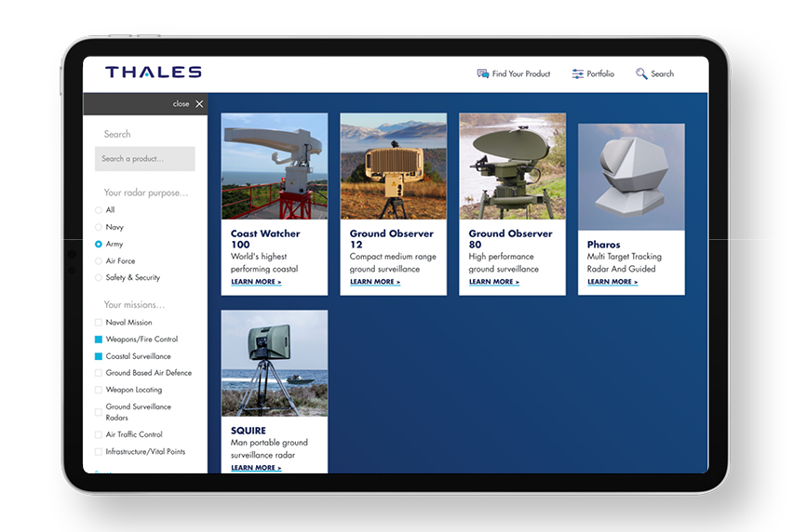This screenshot has width=793, height=532.
Task: Open the Portfolio menu text
Action: 600,73
